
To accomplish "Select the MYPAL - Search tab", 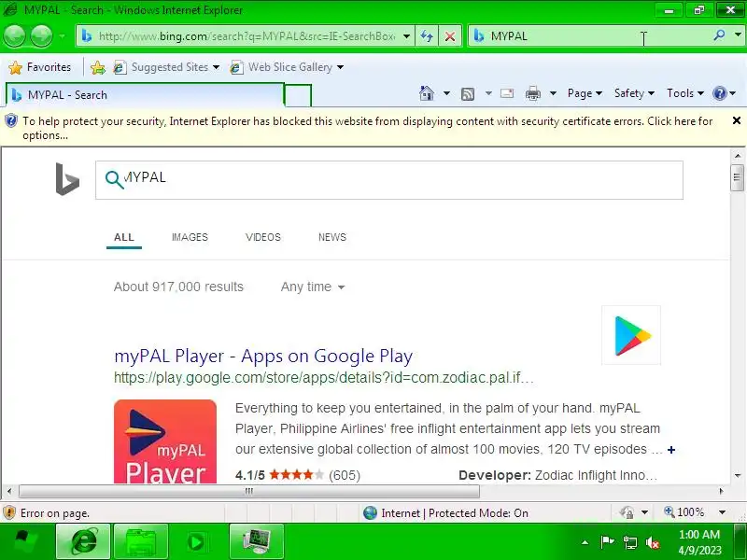I will pyautogui.click(x=145, y=95).
